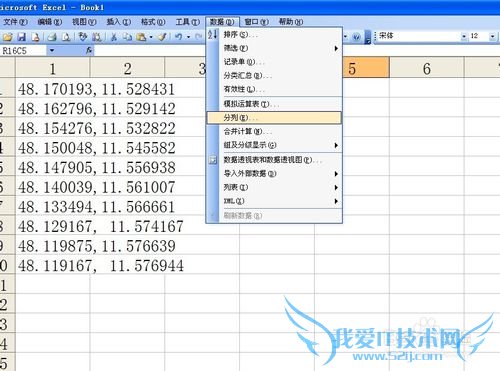The width and height of the screenshot is (500, 371).
Task: Open the 编辑 menu
Action: [50, 22]
